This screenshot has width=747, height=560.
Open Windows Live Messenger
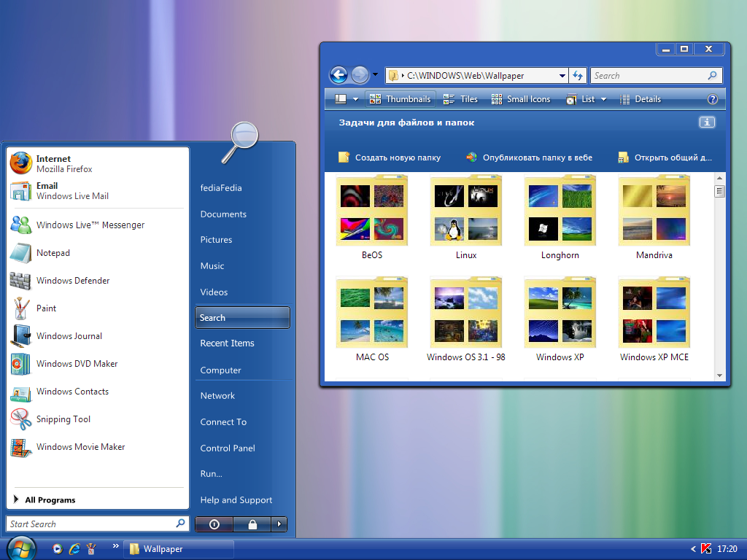click(98, 225)
